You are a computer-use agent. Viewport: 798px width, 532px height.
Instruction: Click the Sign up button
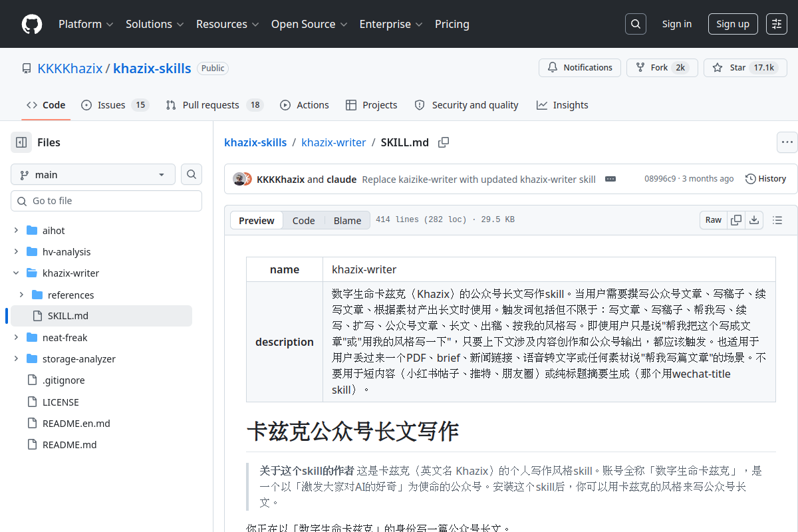point(733,24)
